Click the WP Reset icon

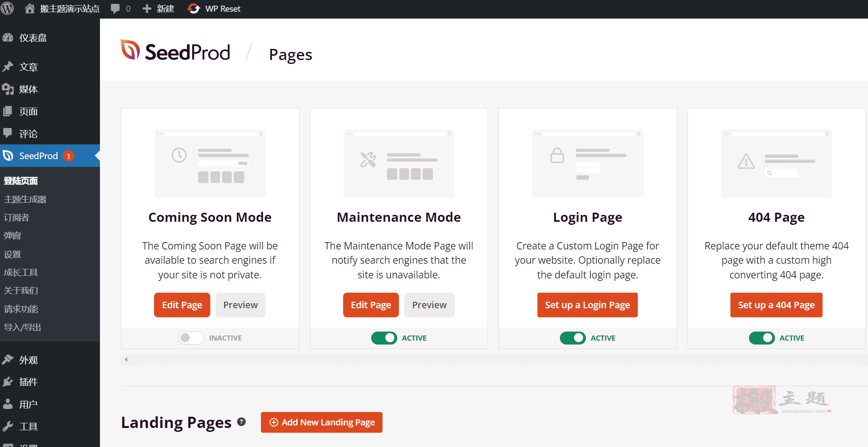click(x=193, y=9)
